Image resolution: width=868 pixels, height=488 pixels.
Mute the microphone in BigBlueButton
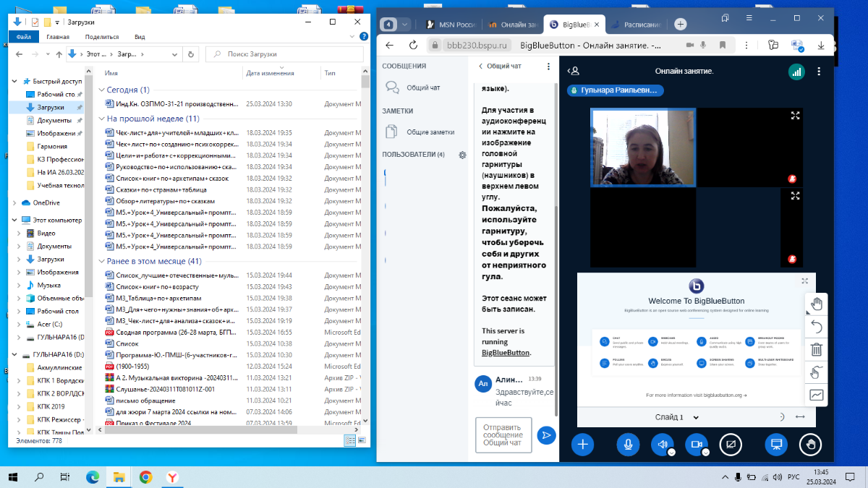pyautogui.click(x=628, y=445)
